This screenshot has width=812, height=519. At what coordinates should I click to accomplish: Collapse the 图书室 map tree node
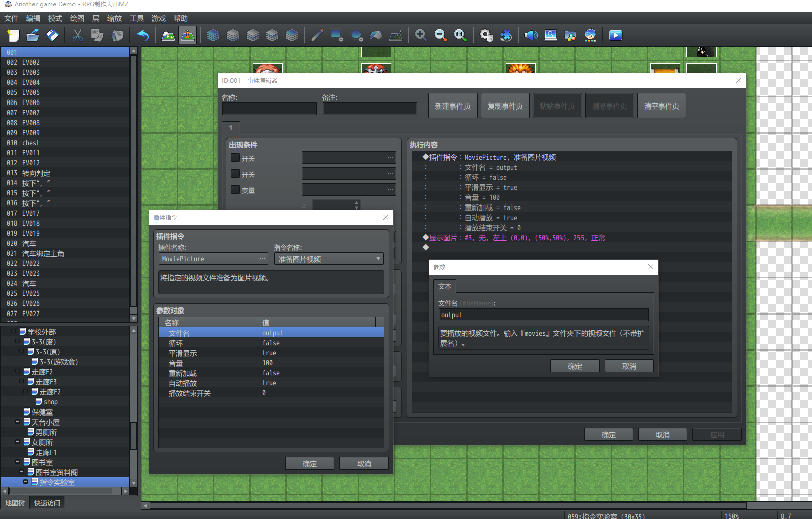[18, 462]
